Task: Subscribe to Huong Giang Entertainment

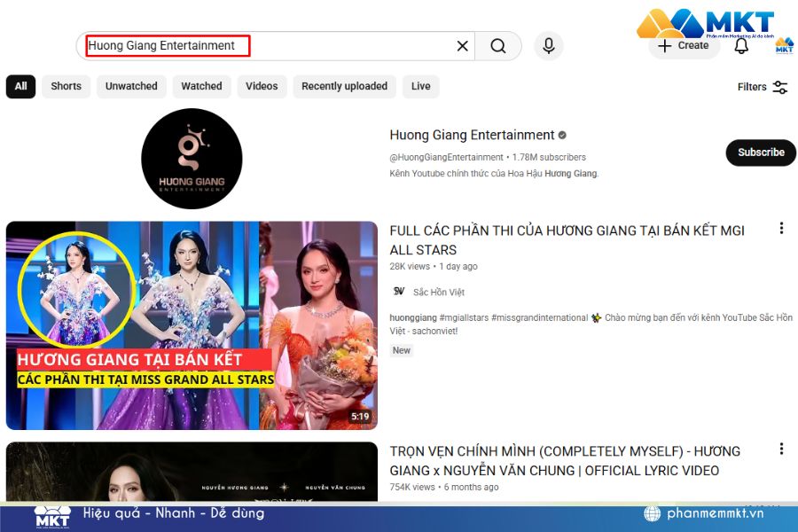Action: 761,153
